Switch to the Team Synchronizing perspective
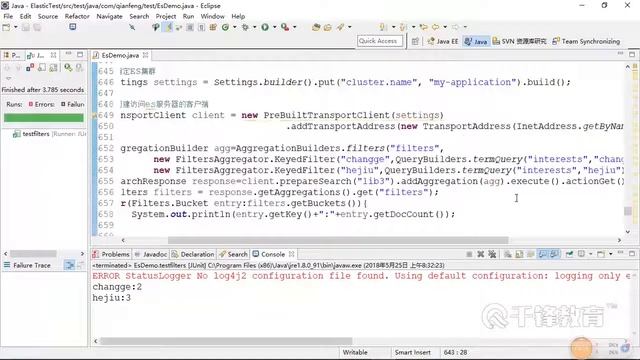The image size is (640, 360). pyautogui.click(x=586, y=41)
